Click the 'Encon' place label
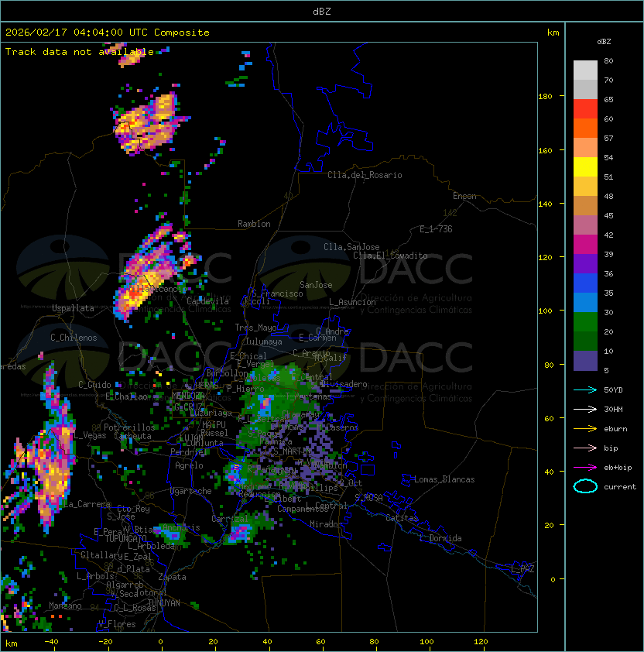Image resolution: width=644 pixels, height=652 pixels. [464, 196]
